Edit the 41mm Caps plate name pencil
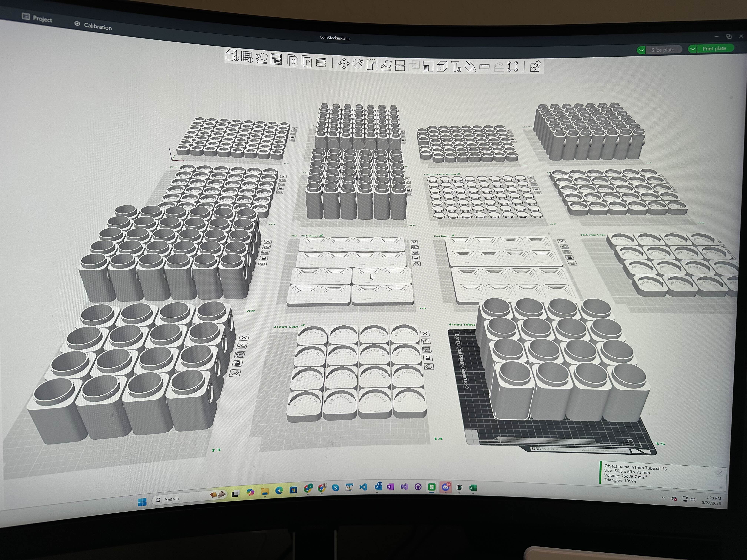Viewport: 747px width, 560px height. click(303, 326)
